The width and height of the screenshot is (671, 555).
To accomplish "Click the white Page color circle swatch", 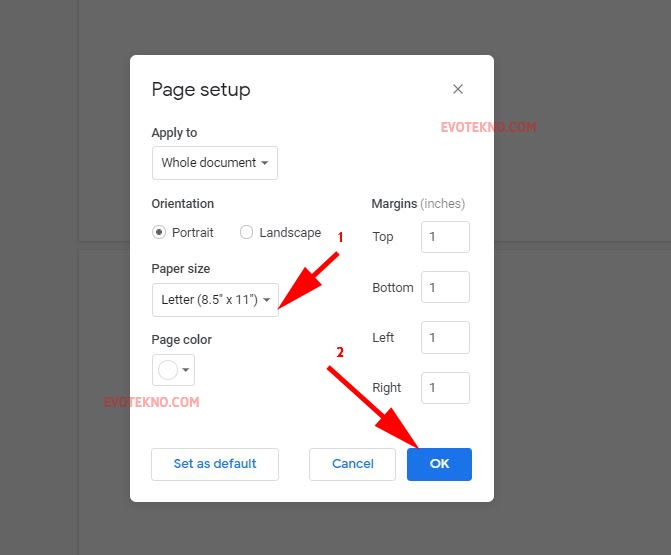I will (x=168, y=370).
